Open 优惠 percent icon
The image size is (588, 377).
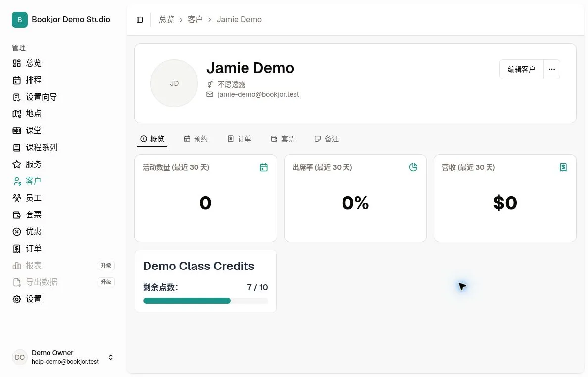click(17, 232)
